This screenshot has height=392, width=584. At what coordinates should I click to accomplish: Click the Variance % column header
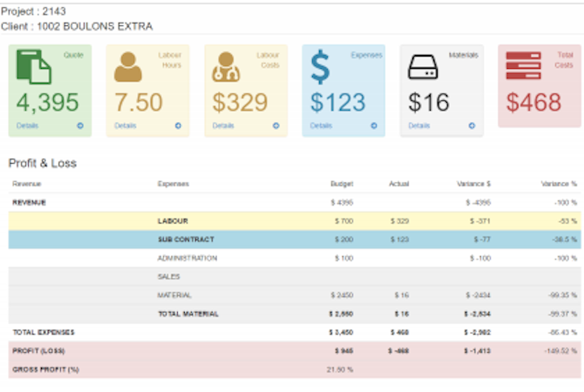(559, 184)
